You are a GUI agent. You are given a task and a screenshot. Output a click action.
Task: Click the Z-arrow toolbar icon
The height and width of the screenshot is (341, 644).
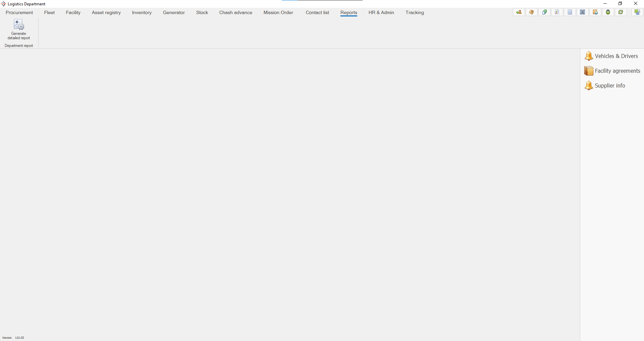pyautogui.click(x=582, y=12)
